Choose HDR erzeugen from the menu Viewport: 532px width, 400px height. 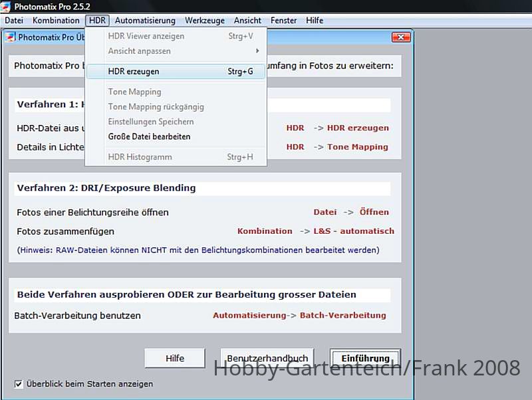(x=176, y=72)
